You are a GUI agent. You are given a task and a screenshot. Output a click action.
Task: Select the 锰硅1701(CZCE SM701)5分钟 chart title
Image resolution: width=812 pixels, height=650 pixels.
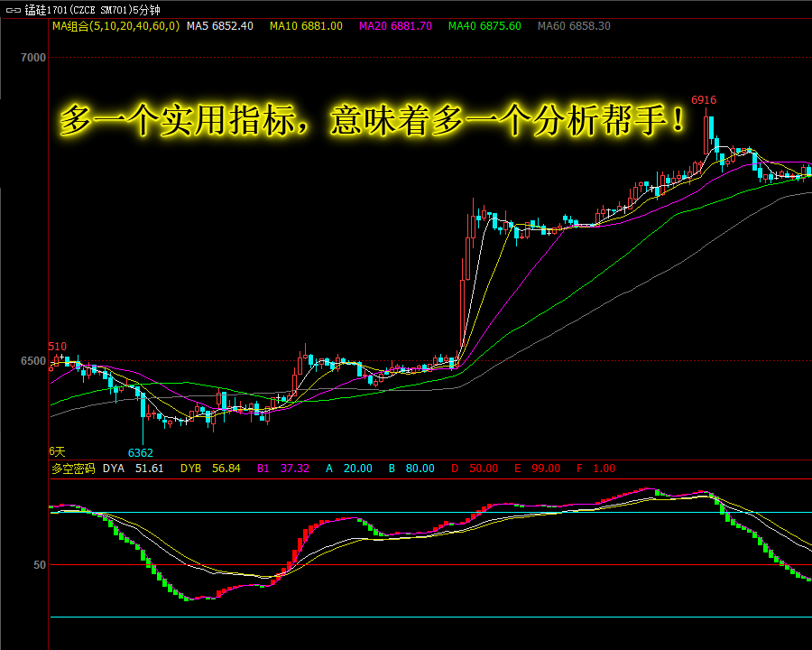[x=93, y=10]
